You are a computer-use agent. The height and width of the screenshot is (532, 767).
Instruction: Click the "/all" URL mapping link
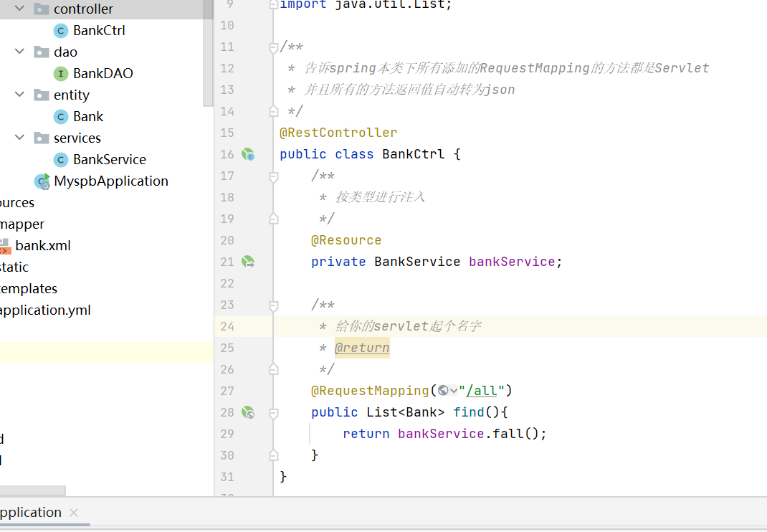482,391
